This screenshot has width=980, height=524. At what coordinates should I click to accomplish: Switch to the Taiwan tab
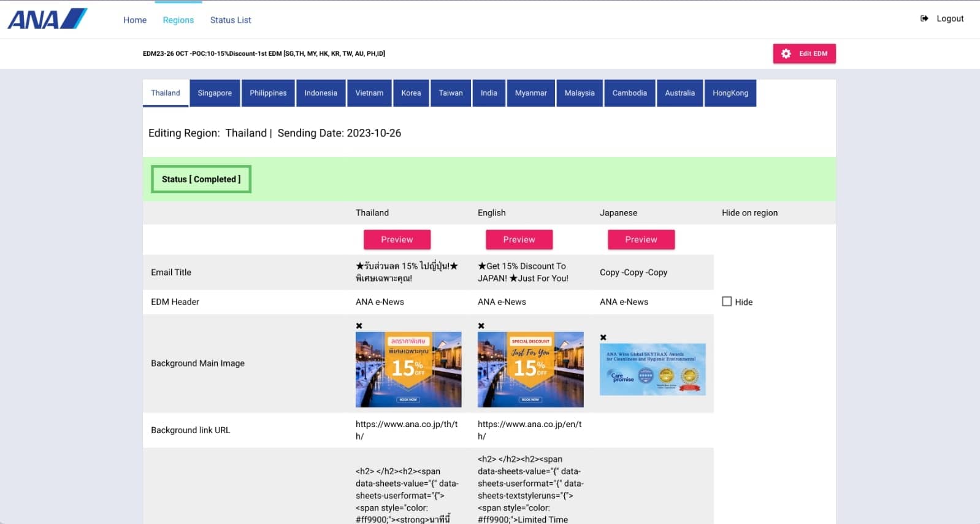click(451, 93)
